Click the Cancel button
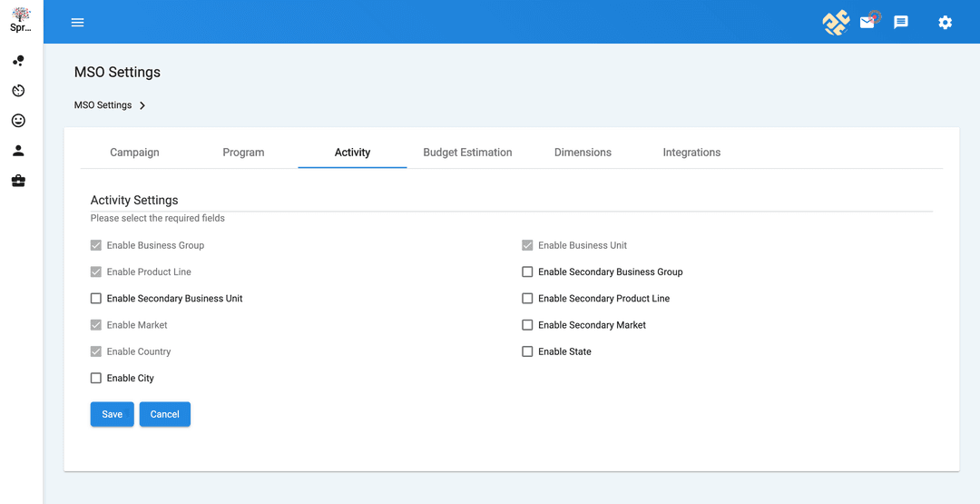Image resolution: width=980 pixels, height=504 pixels. 165,414
